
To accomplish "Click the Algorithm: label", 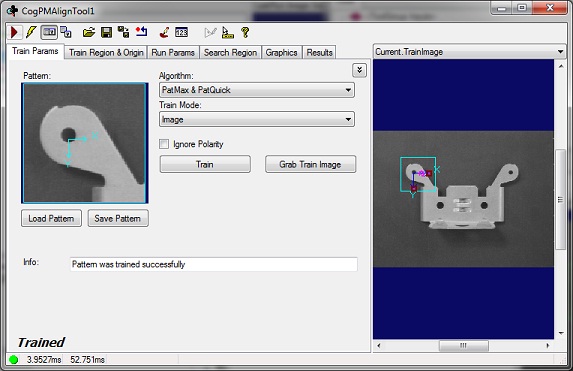I will (x=176, y=76).
